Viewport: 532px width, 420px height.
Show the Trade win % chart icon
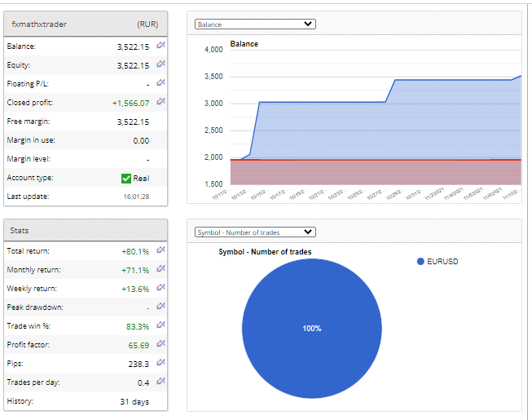click(x=160, y=325)
